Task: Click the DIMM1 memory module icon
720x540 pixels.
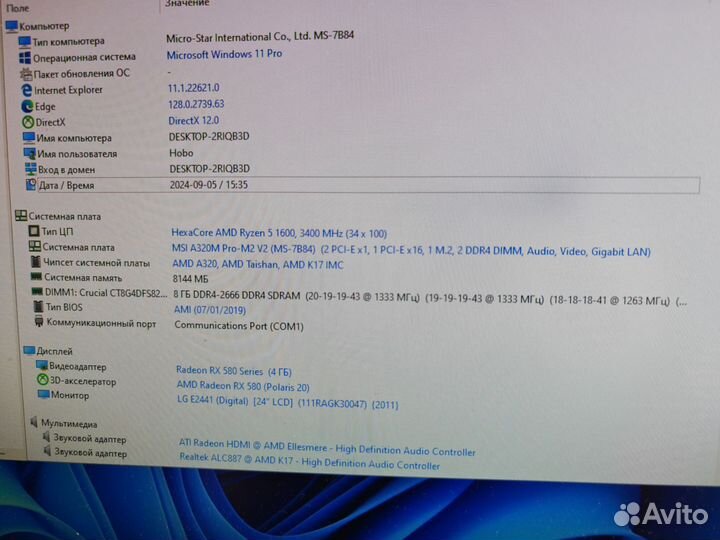Action: coord(37,292)
